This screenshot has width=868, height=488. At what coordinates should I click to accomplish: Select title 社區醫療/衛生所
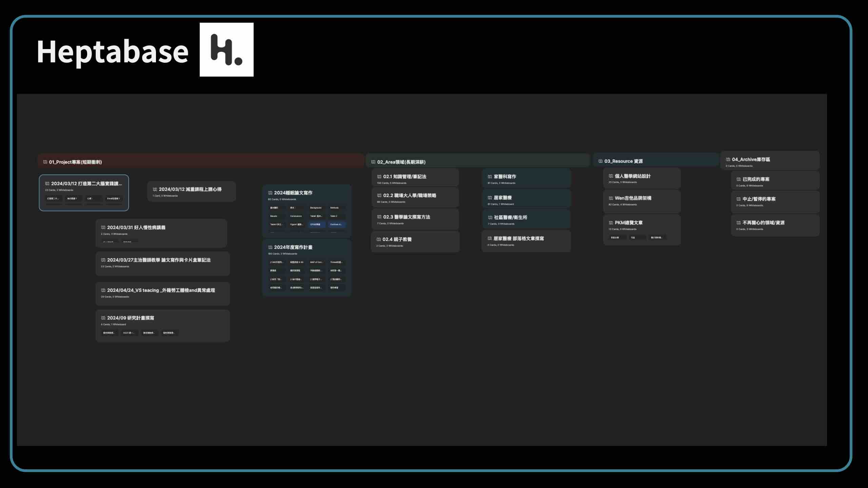coord(511,218)
